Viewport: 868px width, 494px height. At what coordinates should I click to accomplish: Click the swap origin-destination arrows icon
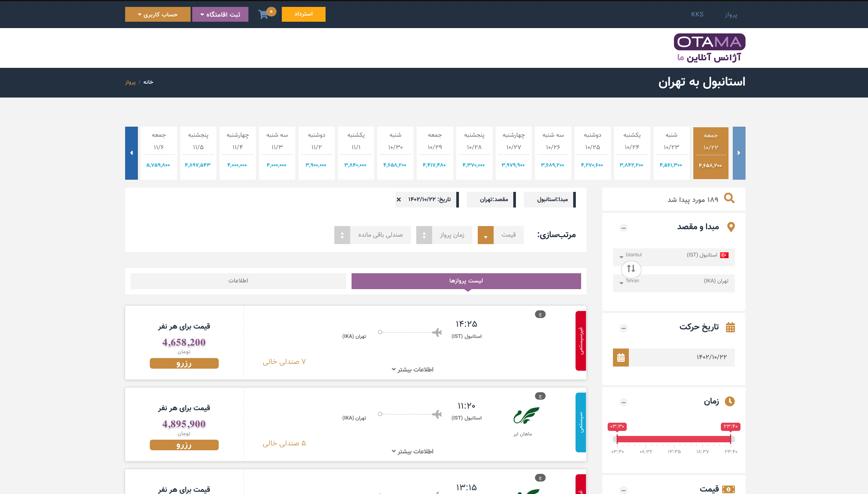coord(631,269)
